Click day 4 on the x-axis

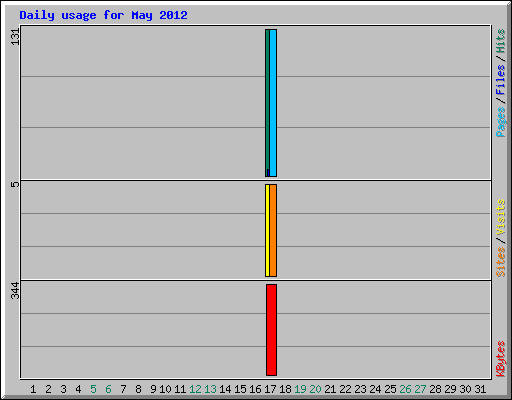point(78,389)
